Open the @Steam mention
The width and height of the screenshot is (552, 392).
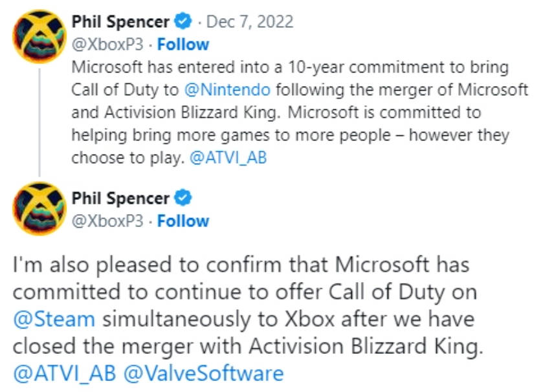pyautogui.click(x=54, y=319)
